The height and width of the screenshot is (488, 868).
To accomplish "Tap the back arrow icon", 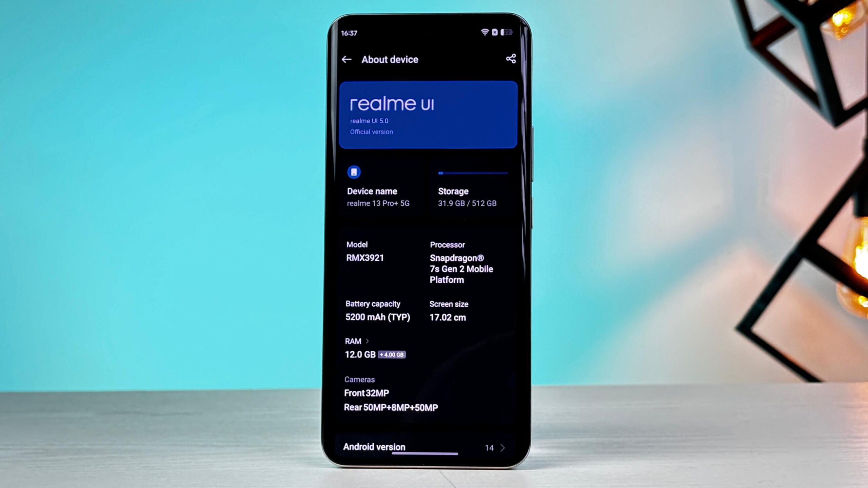I will pyautogui.click(x=347, y=59).
